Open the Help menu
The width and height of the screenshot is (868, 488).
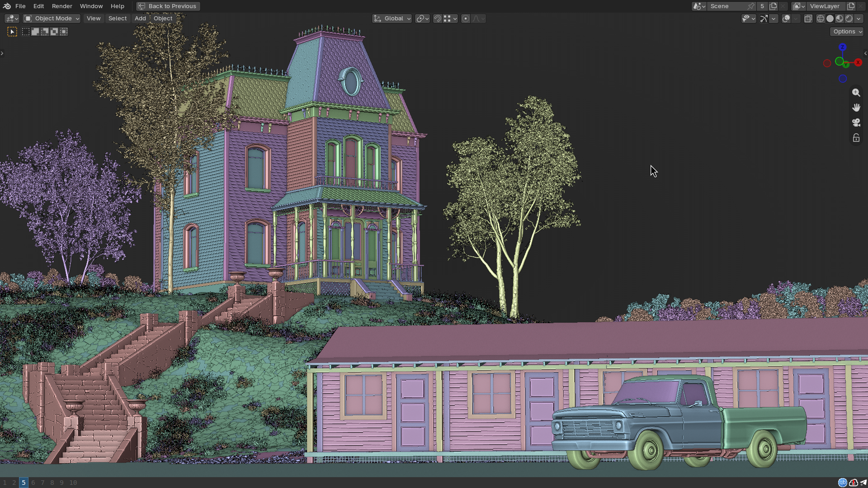(117, 6)
